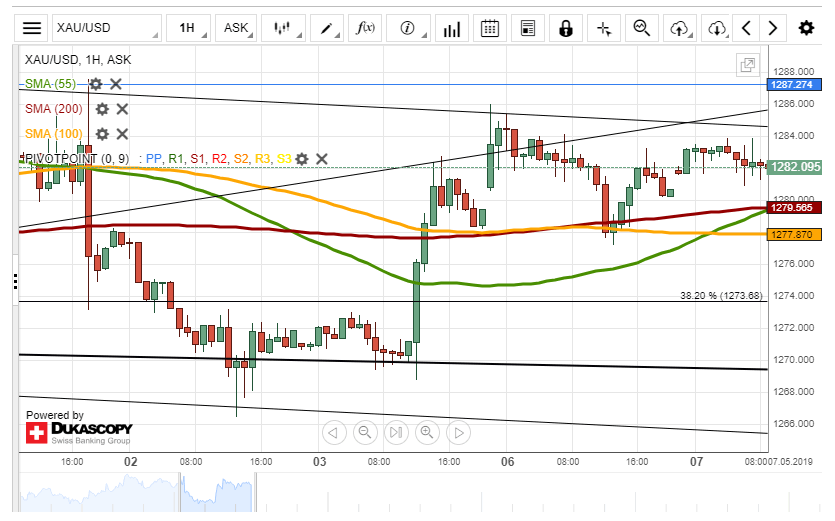Click the 38.20 % (1273.68) Fibonacci label

pos(721,296)
